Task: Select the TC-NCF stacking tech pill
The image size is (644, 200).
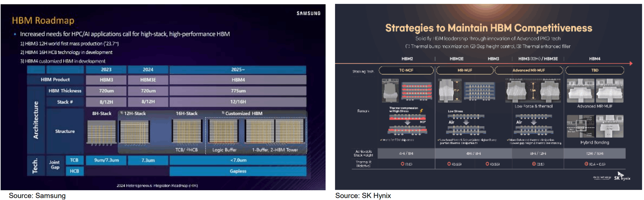Action: point(406,70)
